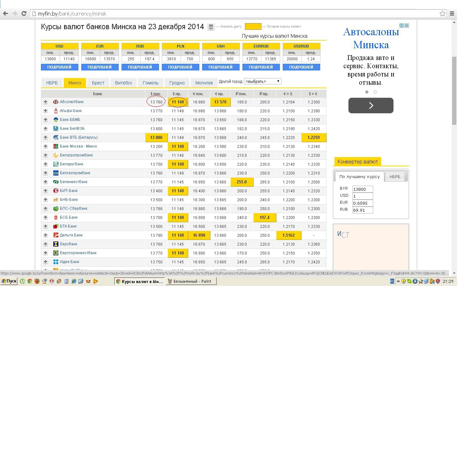Switch to the Безымянный - Paint window
Screen dimensions: 476x476
tap(191, 281)
